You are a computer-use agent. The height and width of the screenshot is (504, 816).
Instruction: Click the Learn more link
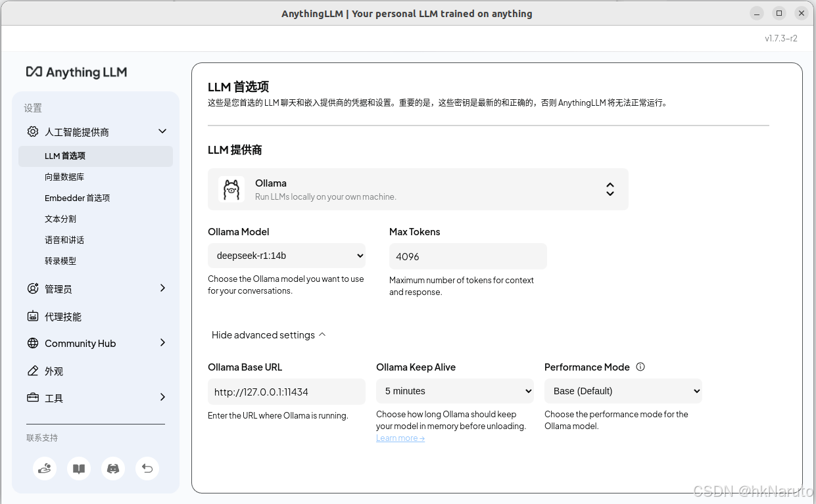tap(400, 438)
